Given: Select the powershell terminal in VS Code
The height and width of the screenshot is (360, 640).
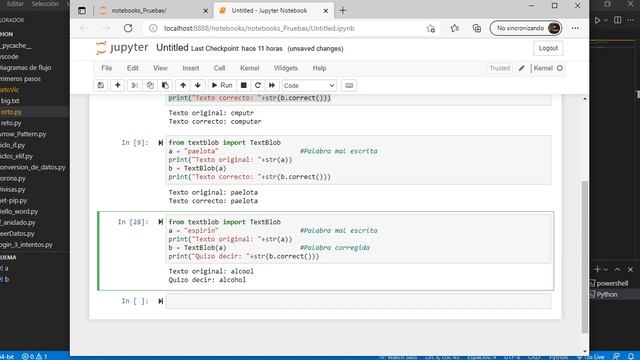Looking at the screenshot, I should [611, 283].
